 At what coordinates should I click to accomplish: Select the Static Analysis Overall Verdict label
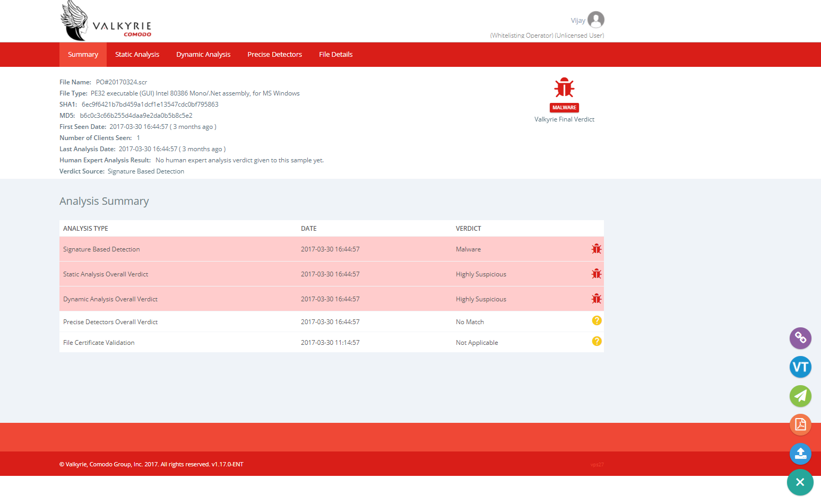(106, 274)
